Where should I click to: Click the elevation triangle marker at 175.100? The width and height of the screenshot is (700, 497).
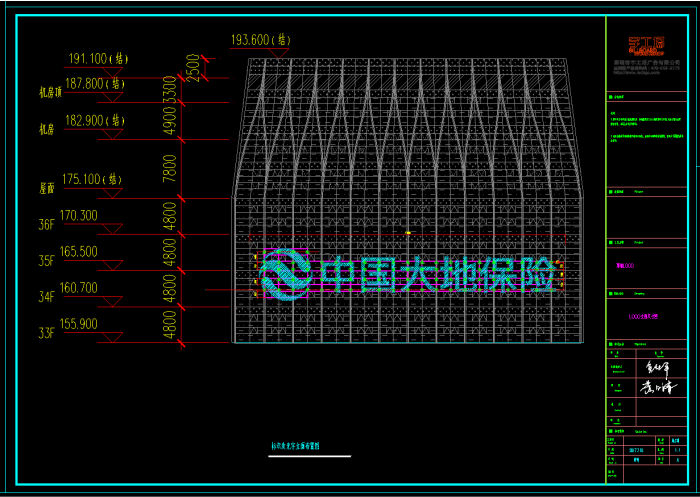coord(112,193)
